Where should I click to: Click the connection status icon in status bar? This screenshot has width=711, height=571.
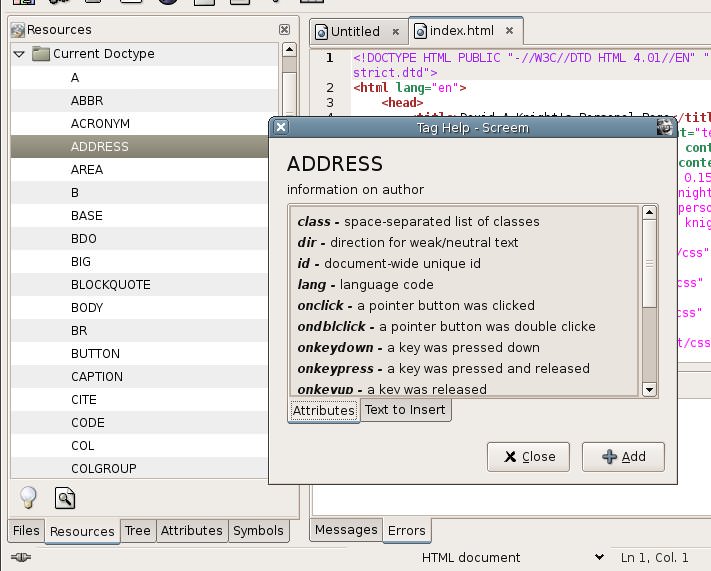(21, 557)
